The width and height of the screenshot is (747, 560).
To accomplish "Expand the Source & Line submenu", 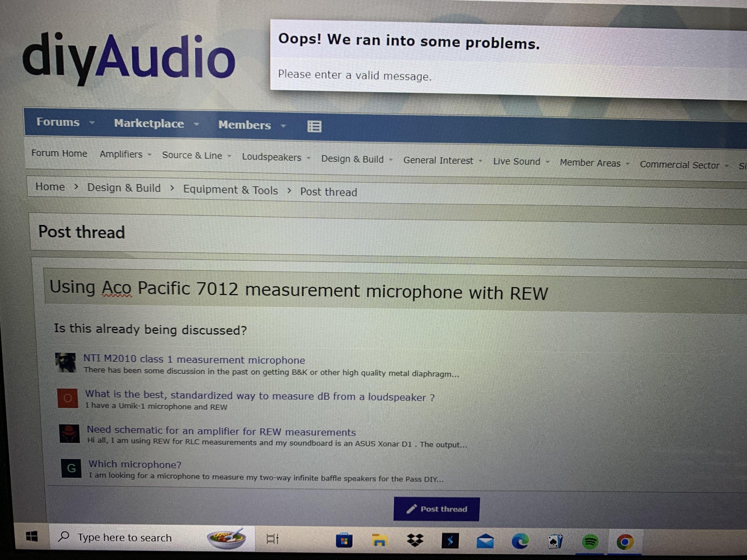I will [229, 156].
